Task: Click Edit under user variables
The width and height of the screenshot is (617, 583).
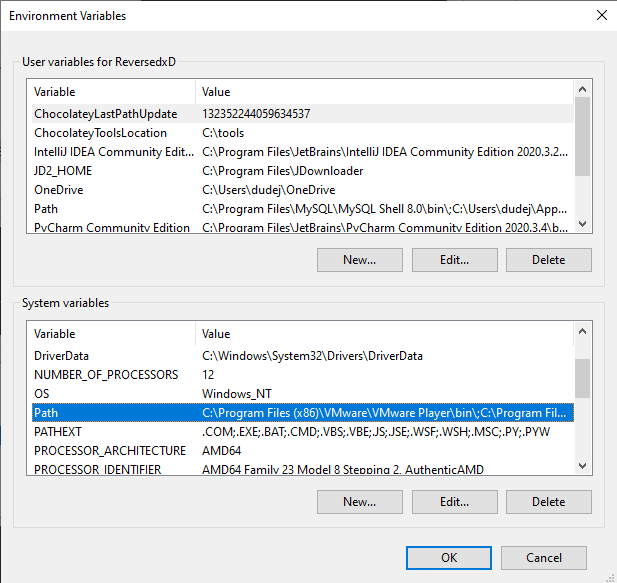Action: tap(454, 260)
